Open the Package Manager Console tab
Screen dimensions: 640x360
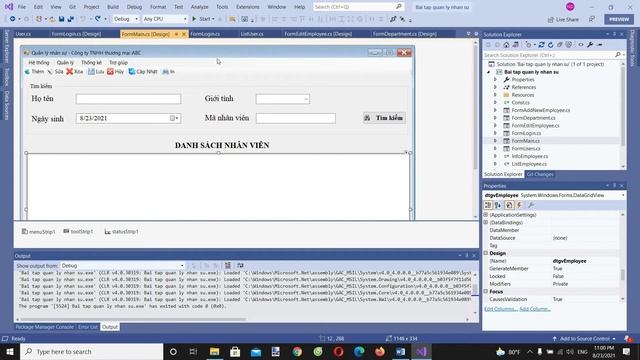(44, 327)
